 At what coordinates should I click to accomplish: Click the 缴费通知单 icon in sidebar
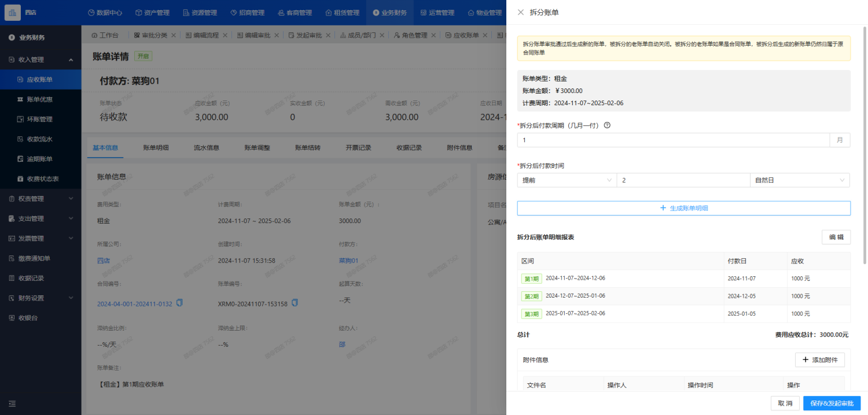12,258
